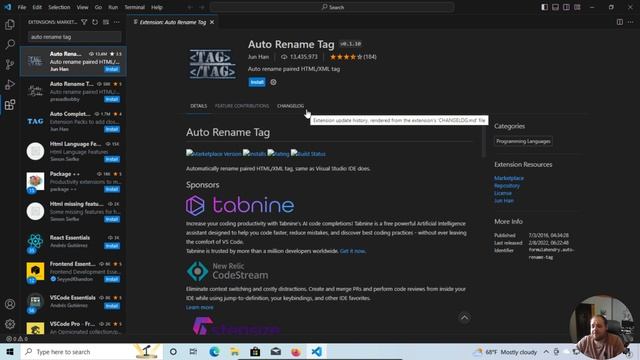Filter extensions with funnel icon
Viewport: 640px width, 360px height.
pyautogui.click(x=84, y=22)
